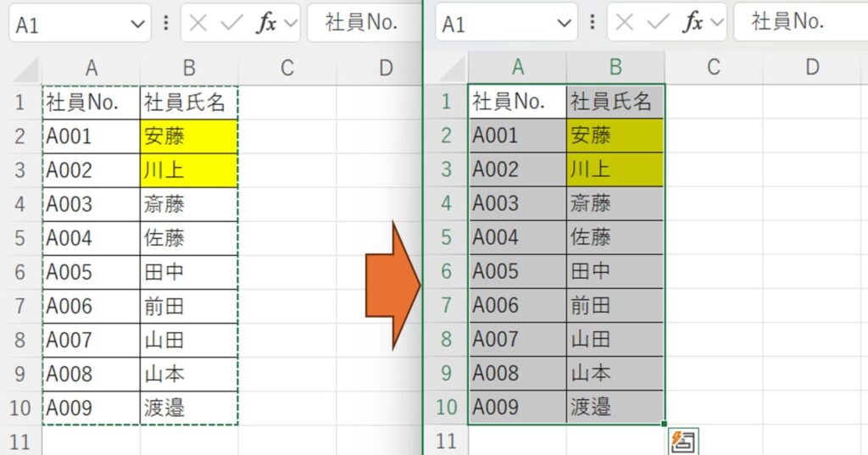Click cell 山本 in right window
868x455 pixels.
pos(615,373)
